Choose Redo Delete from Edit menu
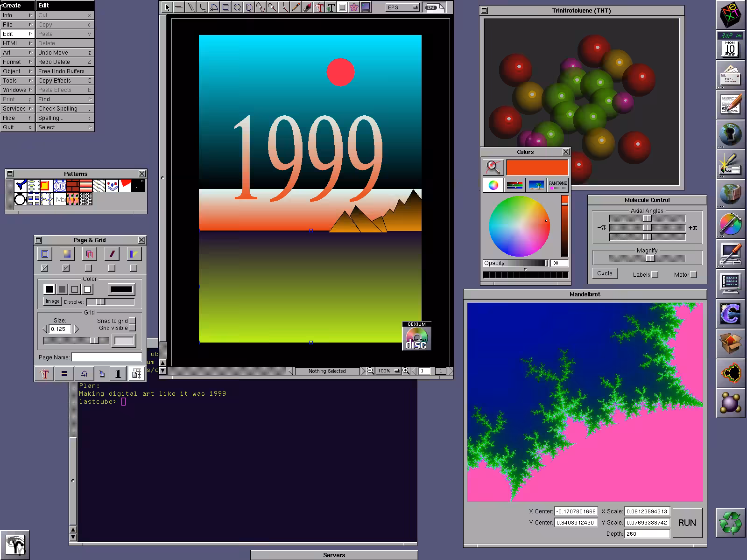The height and width of the screenshot is (560, 747). (65, 62)
